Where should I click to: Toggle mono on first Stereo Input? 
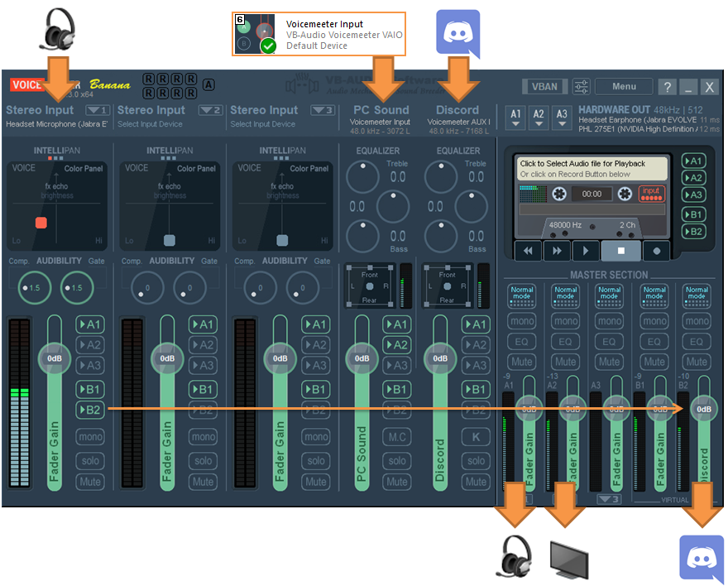pos(90,436)
